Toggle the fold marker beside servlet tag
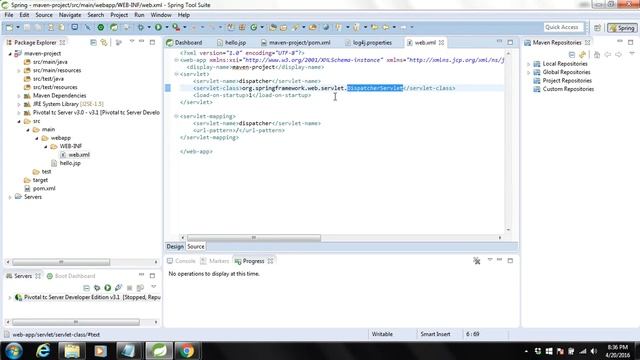 (x=176, y=74)
